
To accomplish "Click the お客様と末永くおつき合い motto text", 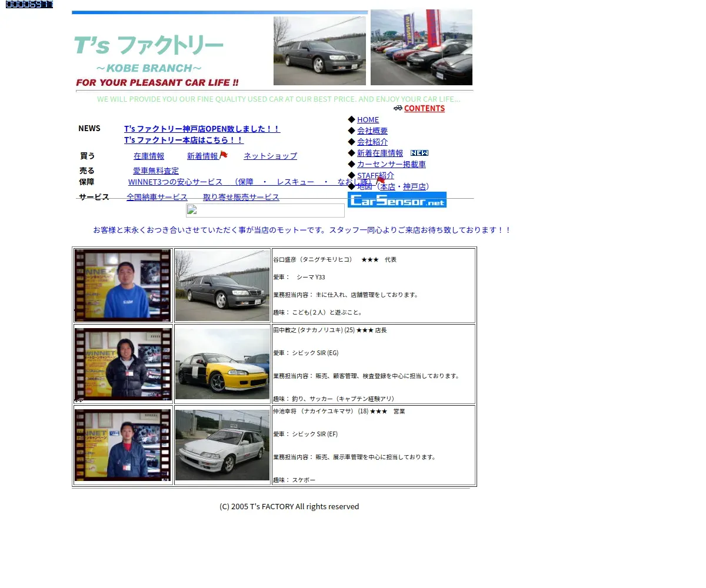I will pyautogui.click(x=302, y=230).
